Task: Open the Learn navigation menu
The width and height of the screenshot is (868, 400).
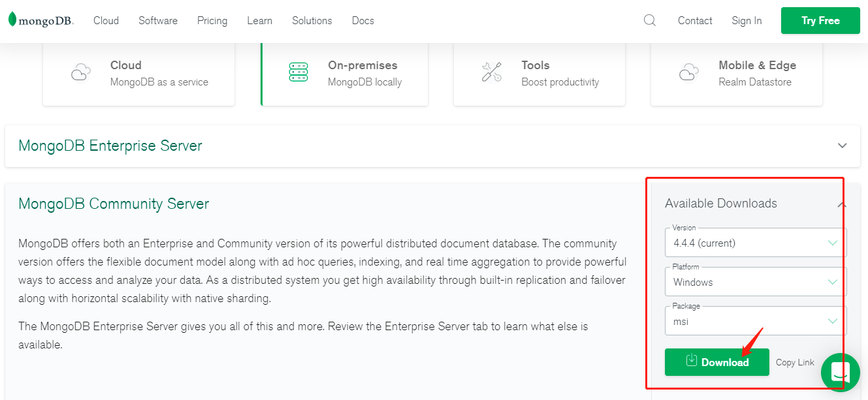Action: point(259,20)
